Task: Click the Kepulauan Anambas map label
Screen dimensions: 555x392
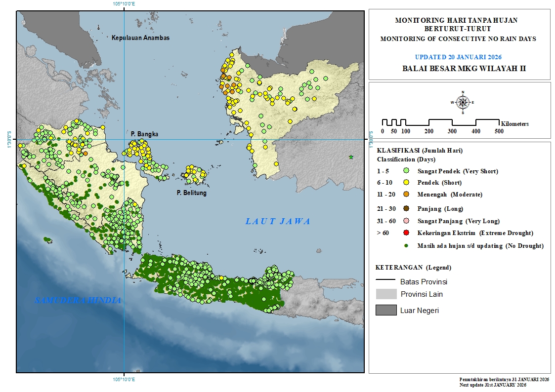Action: tap(140, 38)
